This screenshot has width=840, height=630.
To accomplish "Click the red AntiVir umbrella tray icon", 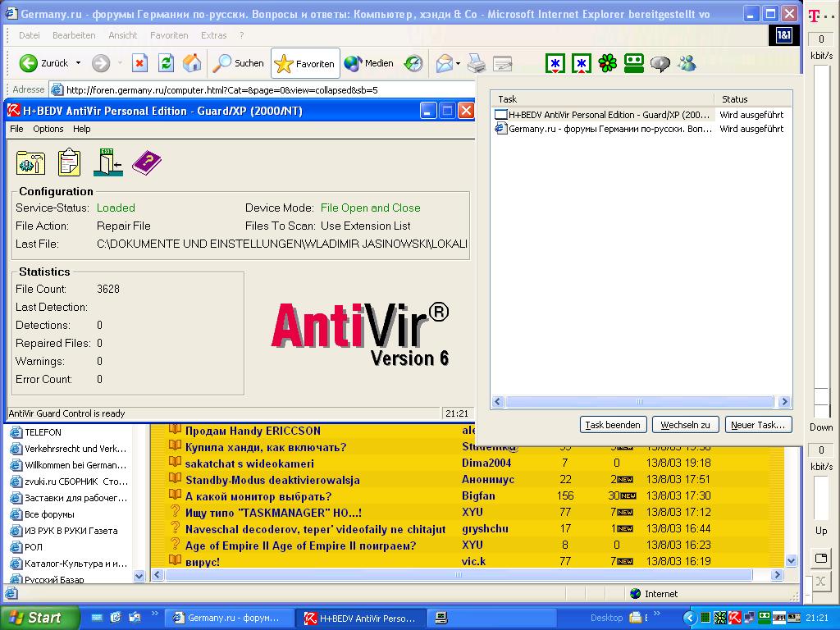I will coord(734,618).
